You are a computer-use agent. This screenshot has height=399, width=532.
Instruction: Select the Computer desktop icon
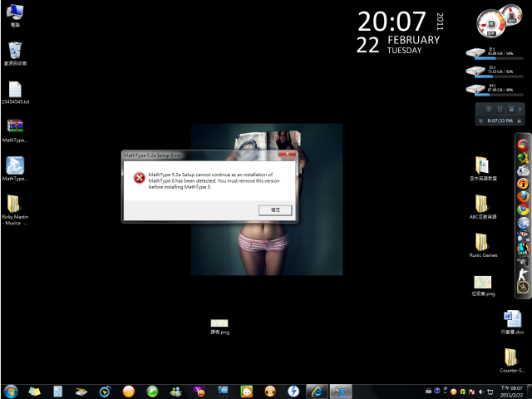pos(15,15)
